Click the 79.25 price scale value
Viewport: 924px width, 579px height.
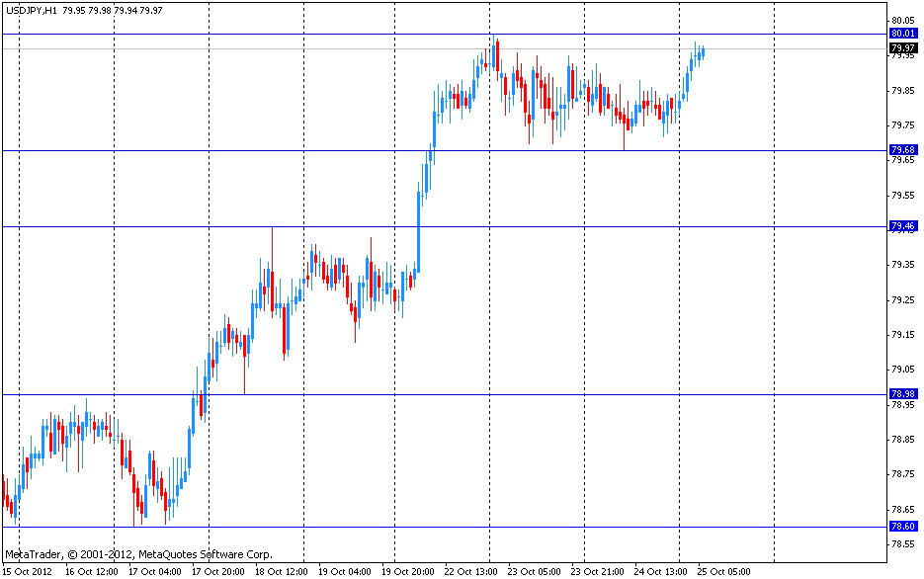pyautogui.click(x=901, y=300)
